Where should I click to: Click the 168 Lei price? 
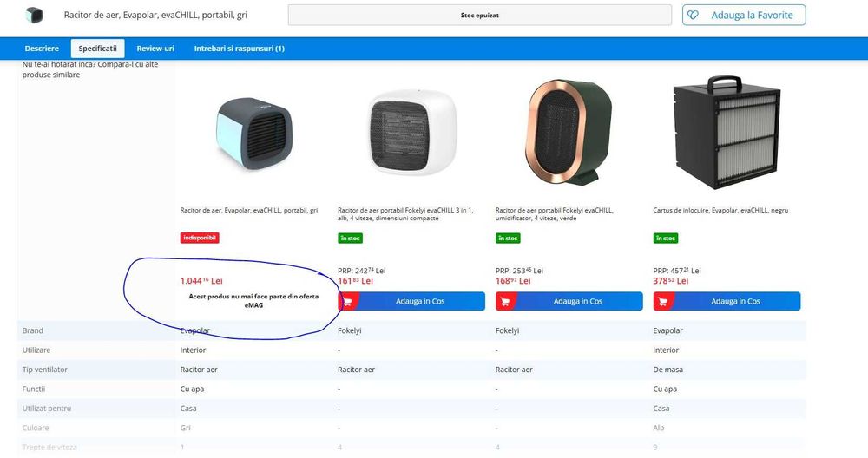click(x=513, y=281)
